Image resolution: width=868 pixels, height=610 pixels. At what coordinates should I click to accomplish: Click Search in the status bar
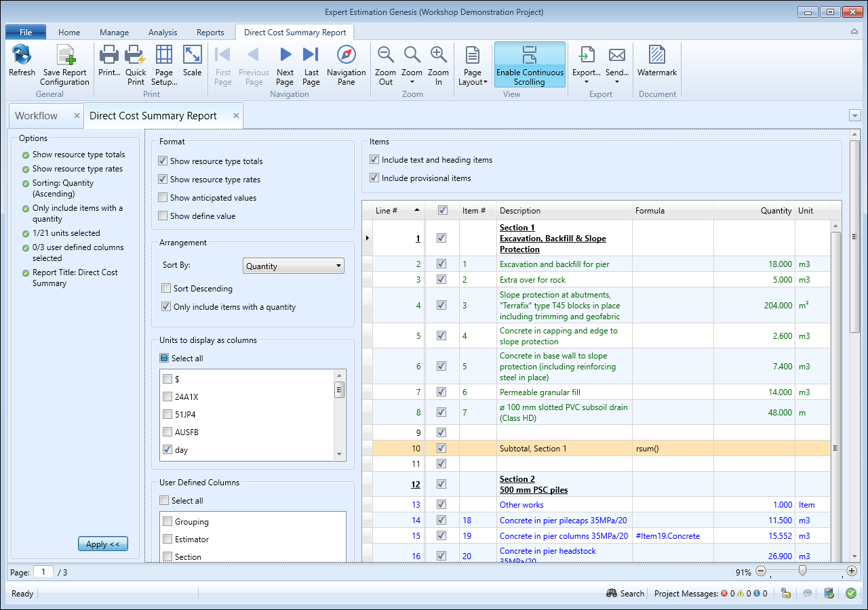pyautogui.click(x=625, y=594)
